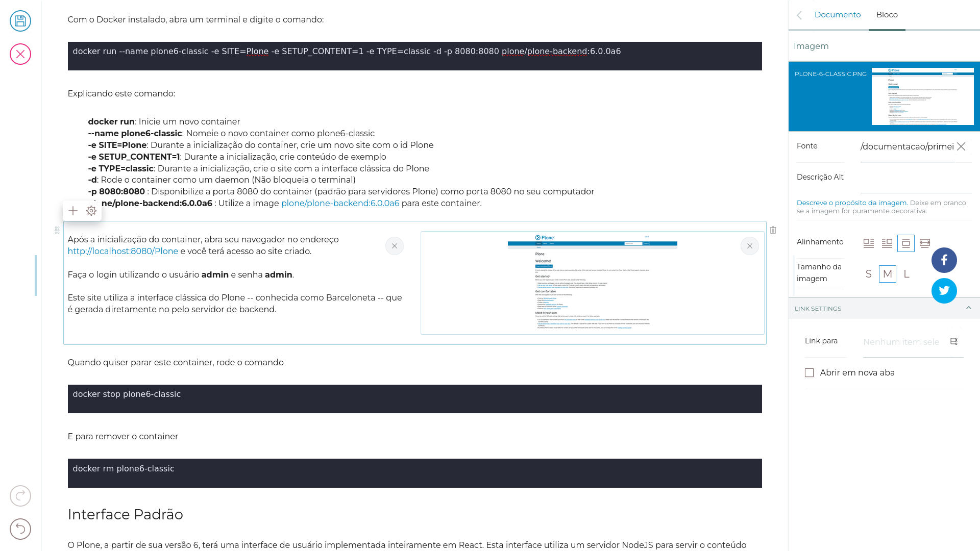The image size is (980, 551).
Task: Open block settings gear icon
Action: point(91,211)
